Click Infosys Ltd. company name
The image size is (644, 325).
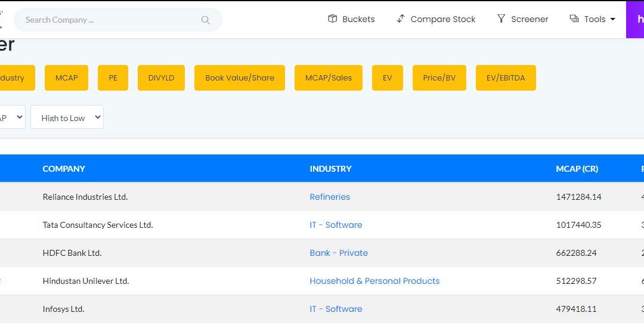(x=64, y=308)
